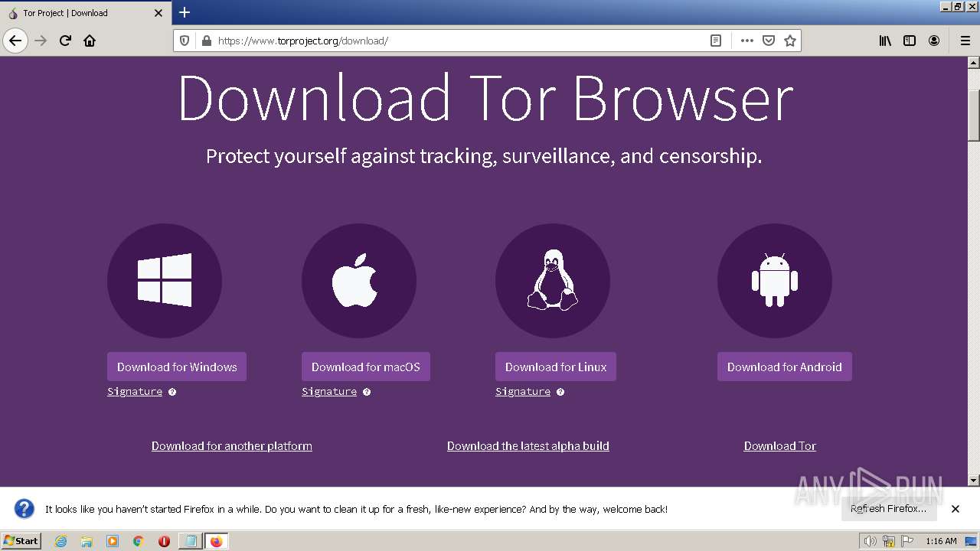980x551 pixels.
Task: Click the Apple logo circle icon
Action: pyautogui.click(x=359, y=281)
